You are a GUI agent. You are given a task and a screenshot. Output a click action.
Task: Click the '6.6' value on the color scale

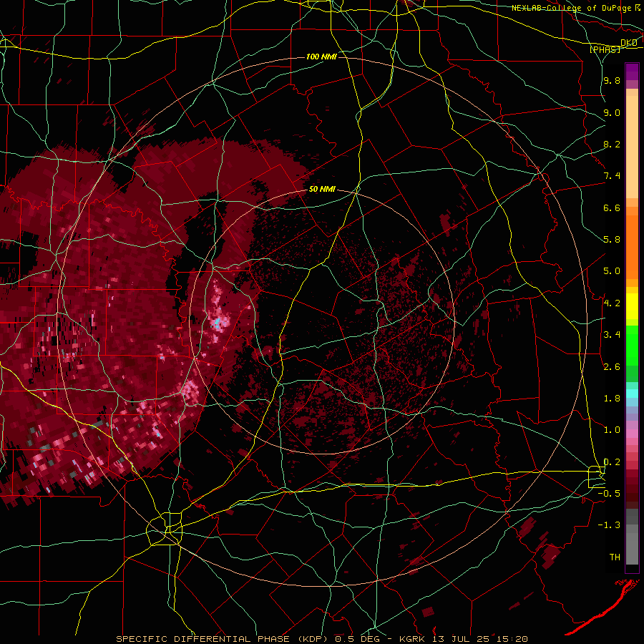(612, 208)
